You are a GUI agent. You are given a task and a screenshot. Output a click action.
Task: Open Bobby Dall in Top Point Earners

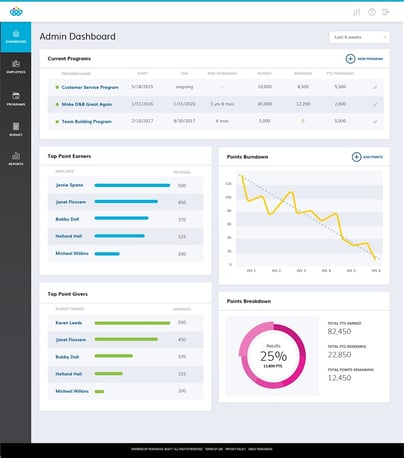(x=67, y=219)
